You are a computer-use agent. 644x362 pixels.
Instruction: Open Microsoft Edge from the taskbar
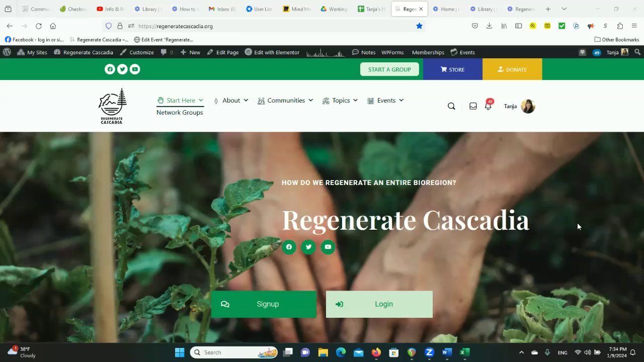[341, 352]
